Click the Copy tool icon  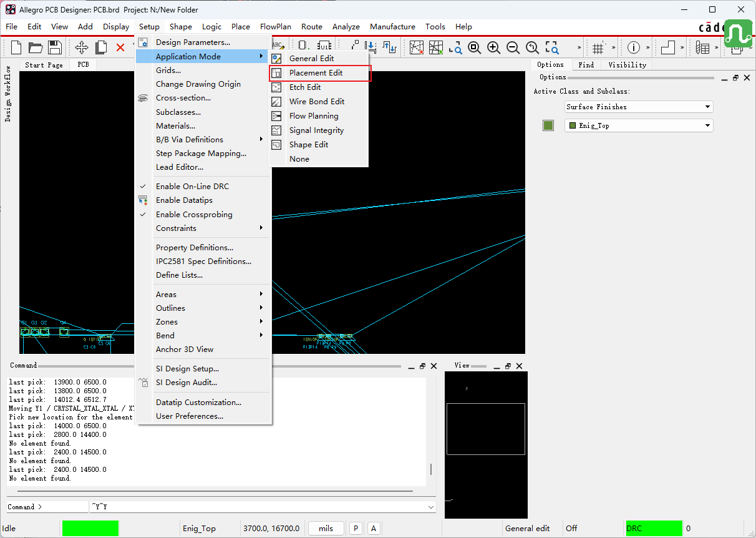[x=101, y=47]
